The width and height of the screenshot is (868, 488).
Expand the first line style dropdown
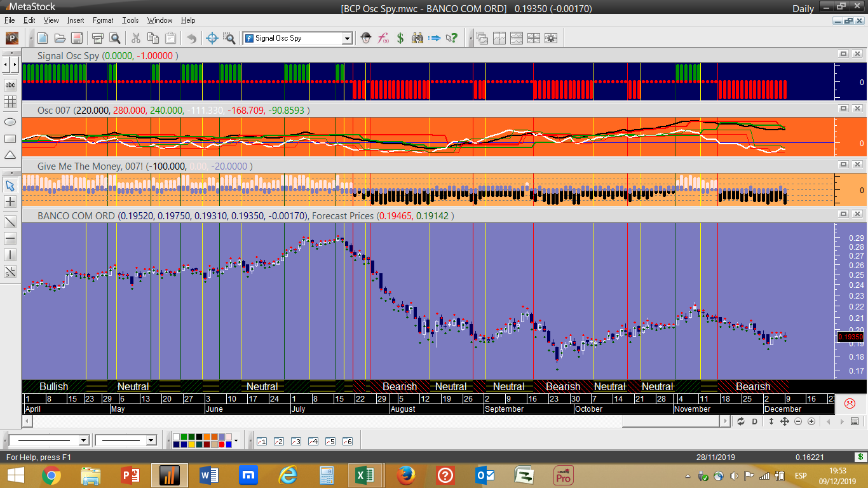(83, 440)
